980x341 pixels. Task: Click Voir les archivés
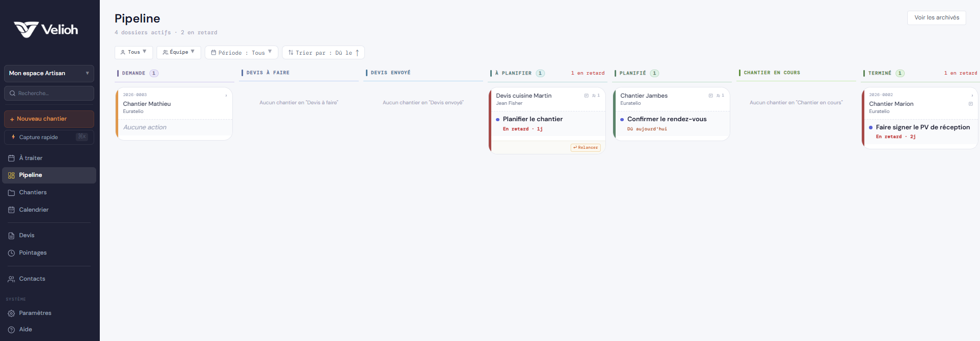pos(937,17)
